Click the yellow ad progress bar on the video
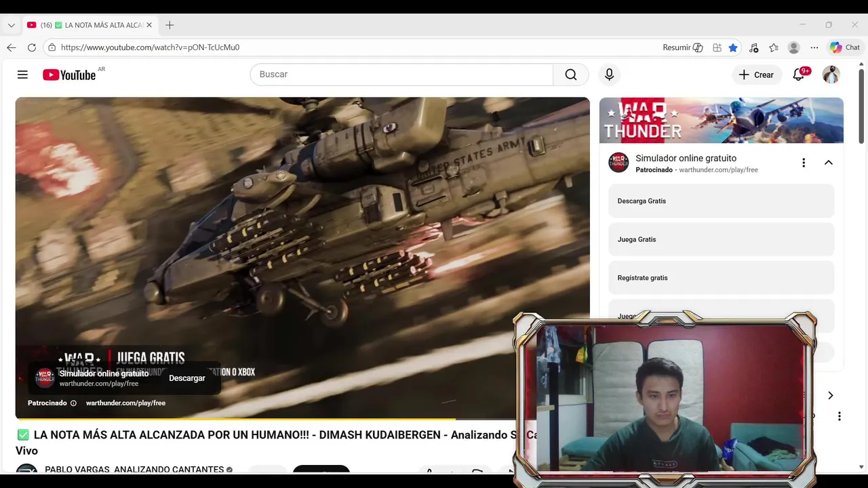This screenshot has width=868, height=488. 235,419
